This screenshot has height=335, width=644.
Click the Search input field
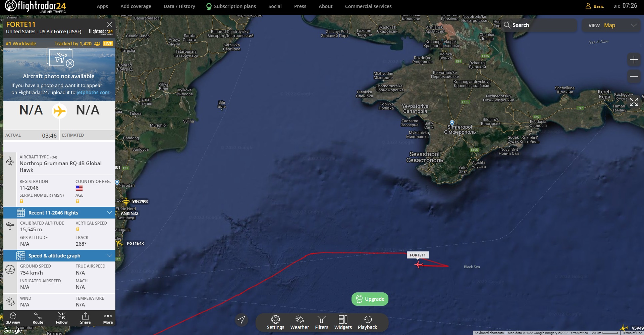tap(540, 25)
